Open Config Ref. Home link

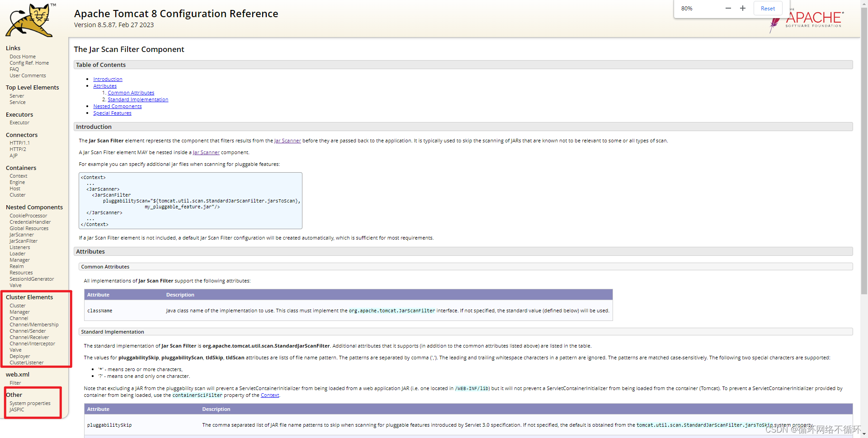[x=29, y=63]
